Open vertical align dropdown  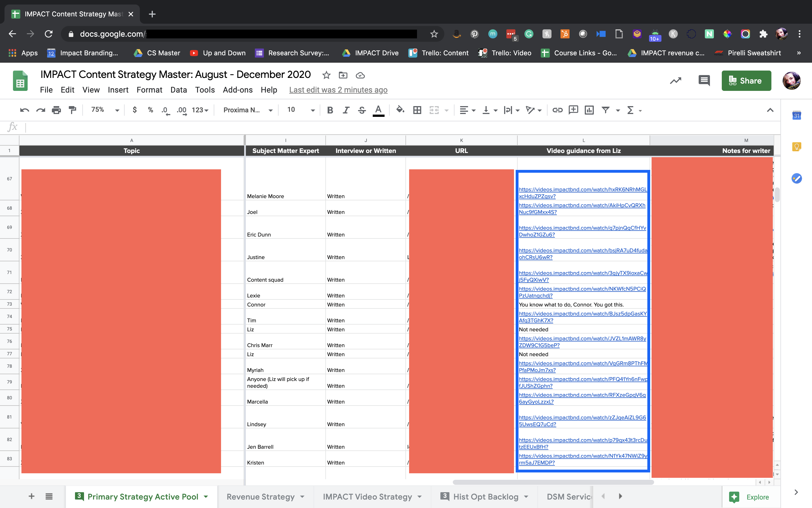pos(489,110)
